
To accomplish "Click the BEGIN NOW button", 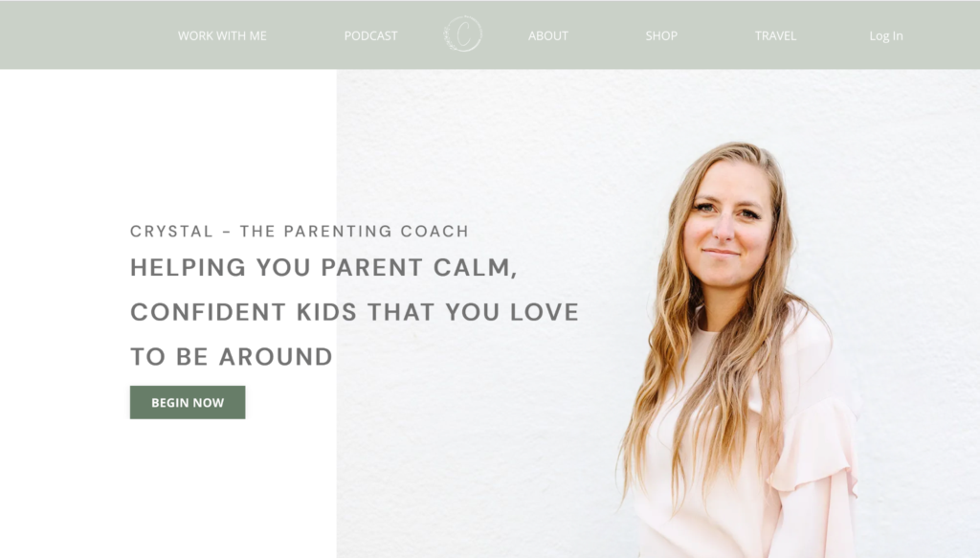I will click(x=188, y=402).
